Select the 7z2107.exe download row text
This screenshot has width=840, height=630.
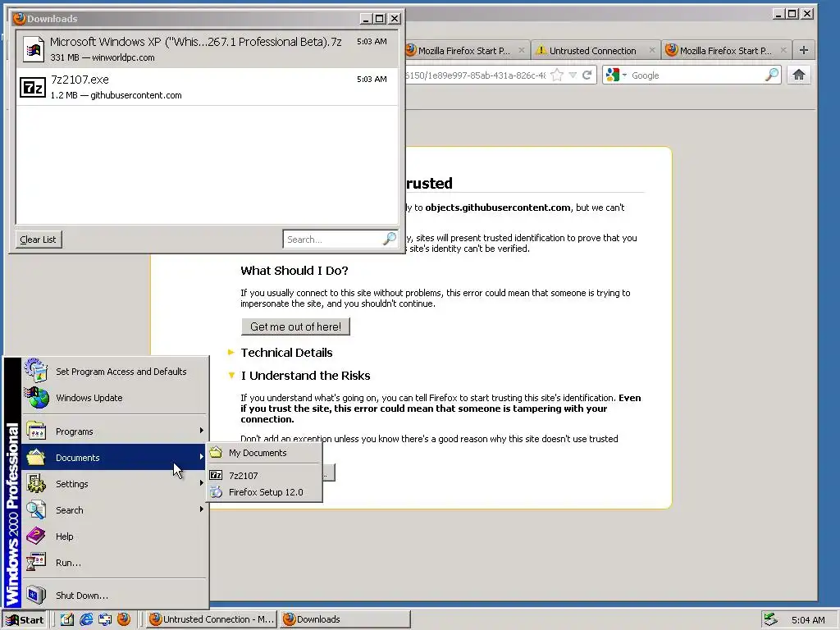click(80, 80)
